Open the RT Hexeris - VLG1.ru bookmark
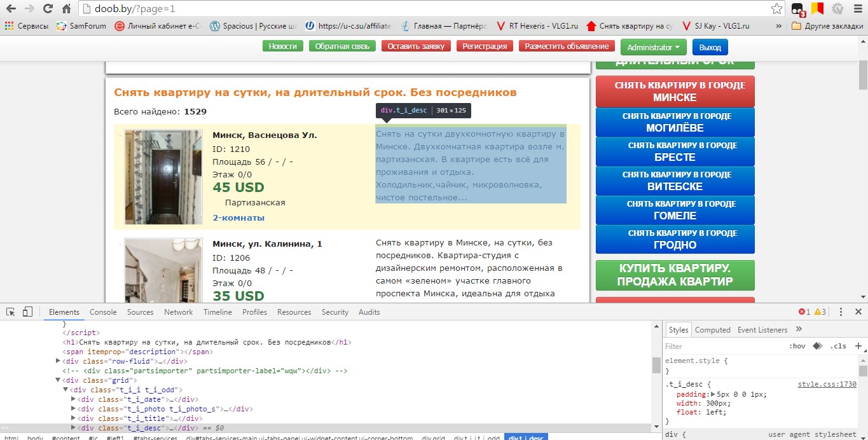868x440 pixels. pos(537,26)
